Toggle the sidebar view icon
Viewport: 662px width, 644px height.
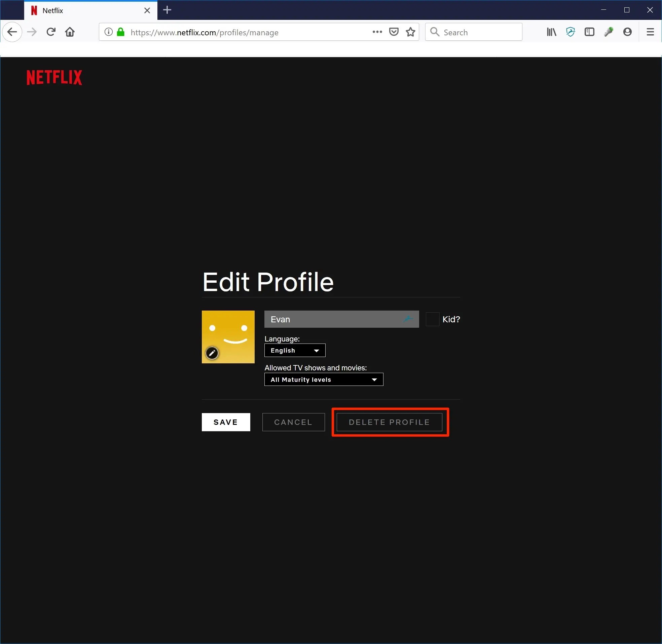(x=589, y=32)
